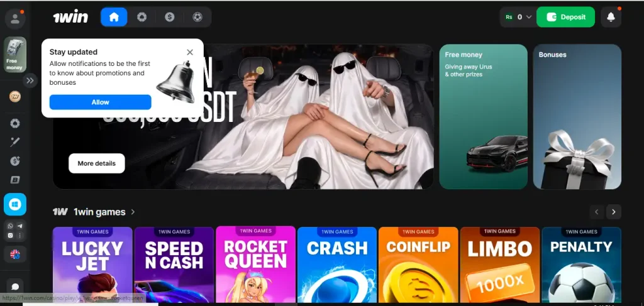Open the Rs balance dropdown
The width and height of the screenshot is (644, 306).
click(x=518, y=17)
